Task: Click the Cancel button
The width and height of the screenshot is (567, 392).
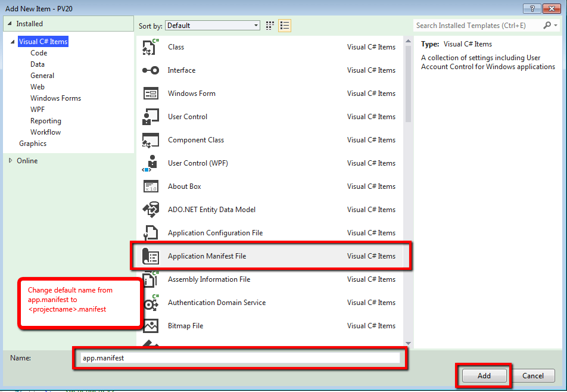Action: click(533, 375)
